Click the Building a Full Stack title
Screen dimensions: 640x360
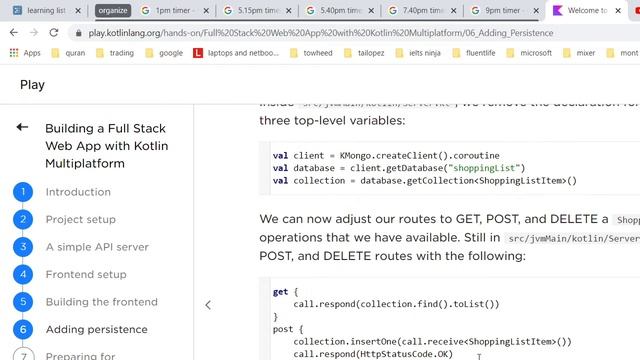click(107, 146)
